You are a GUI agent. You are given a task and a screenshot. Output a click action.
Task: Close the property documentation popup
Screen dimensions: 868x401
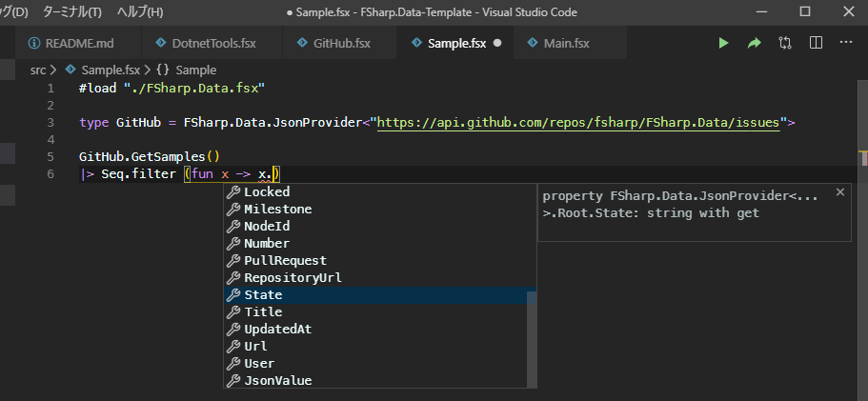[x=839, y=191]
